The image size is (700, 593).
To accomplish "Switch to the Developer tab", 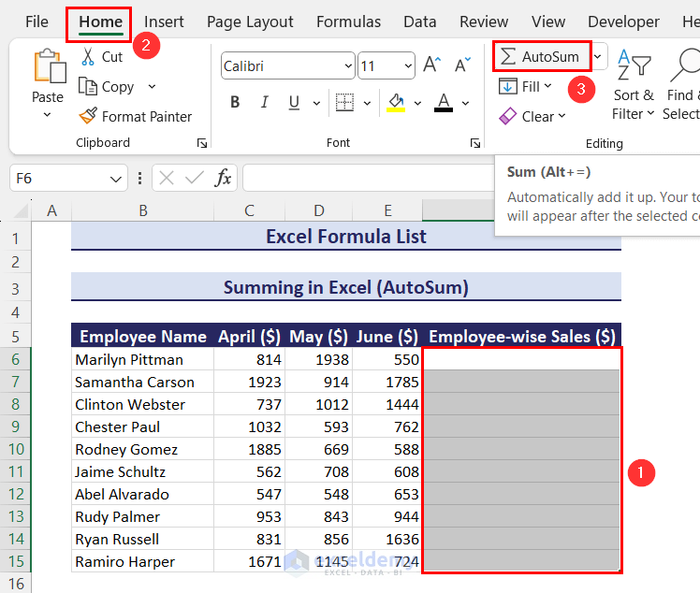I will [x=623, y=22].
